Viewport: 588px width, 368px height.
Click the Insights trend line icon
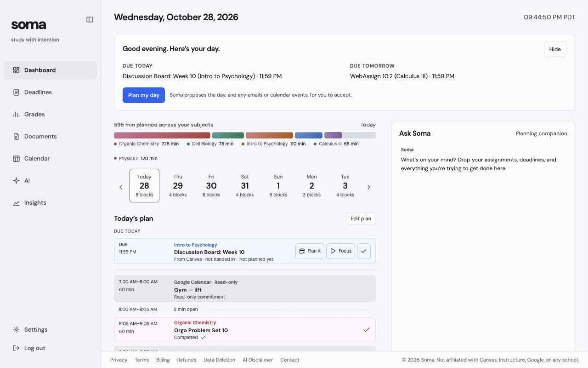coord(16,203)
